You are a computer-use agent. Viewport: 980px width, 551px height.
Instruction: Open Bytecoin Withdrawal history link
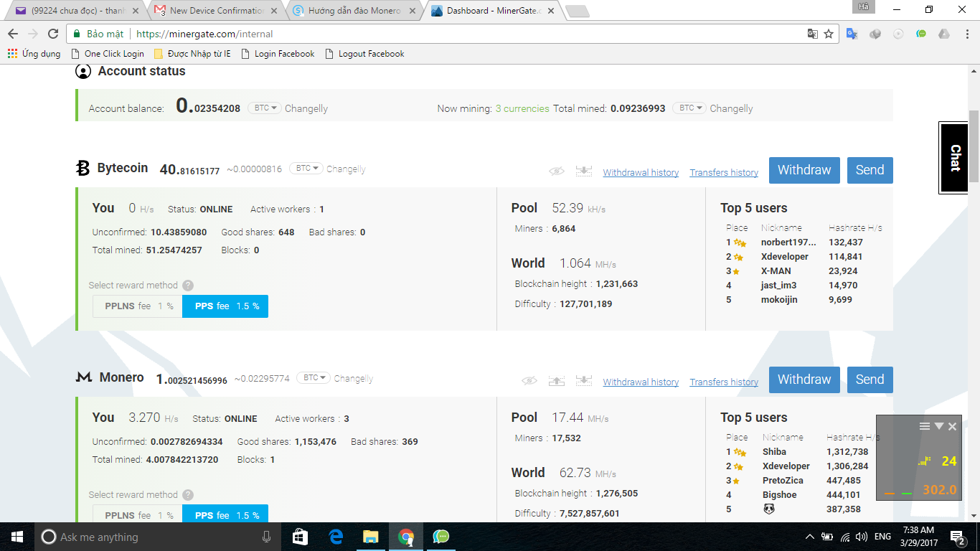(641, 172)
